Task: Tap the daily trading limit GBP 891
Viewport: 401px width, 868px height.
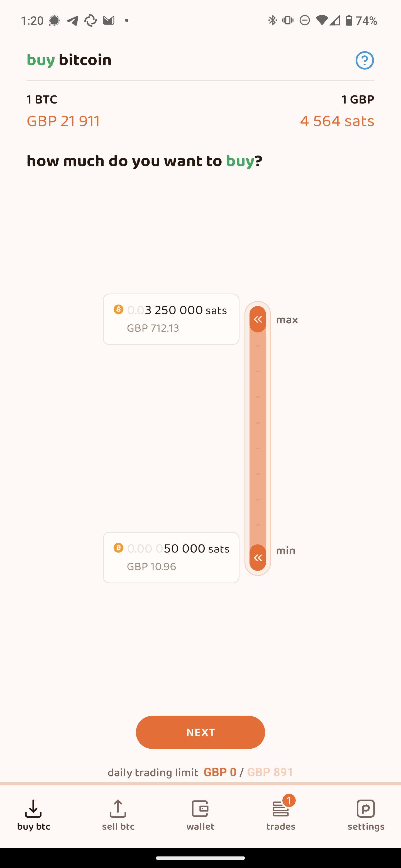Action: point(270,772)
